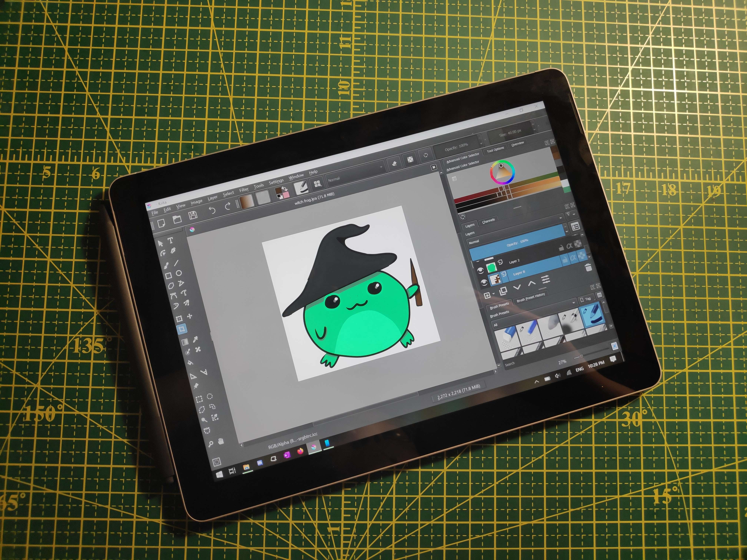Select the Text tool

pos(171,240)
